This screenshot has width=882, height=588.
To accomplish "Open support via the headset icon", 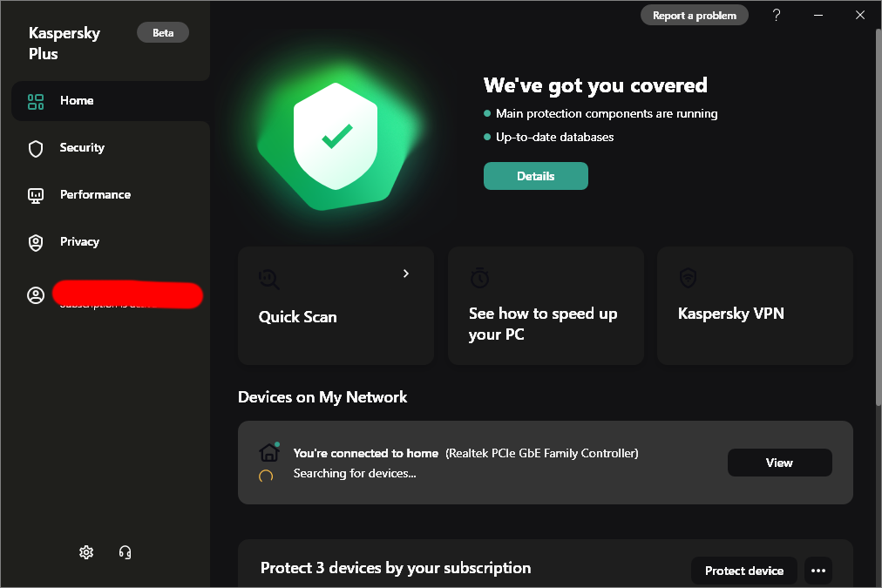I will [125, 552].
